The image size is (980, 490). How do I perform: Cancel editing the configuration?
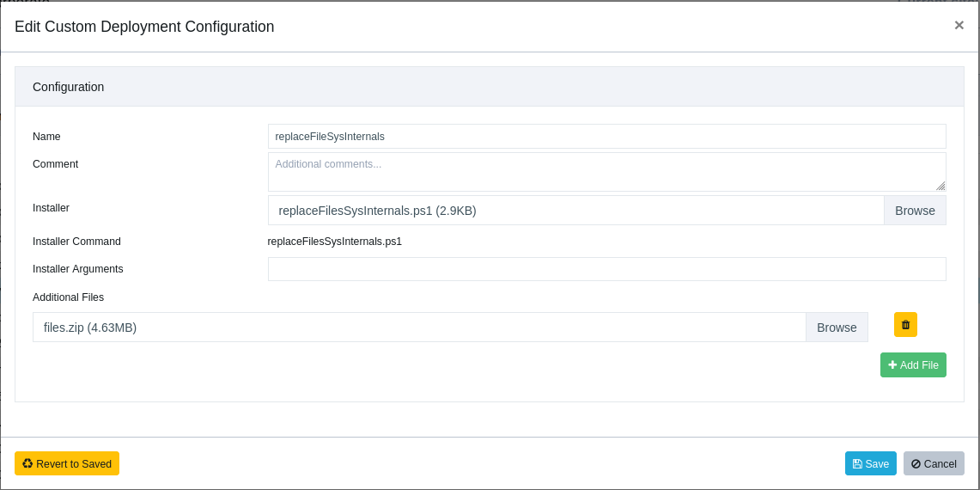pyautogui.click(x=934, y=463)
